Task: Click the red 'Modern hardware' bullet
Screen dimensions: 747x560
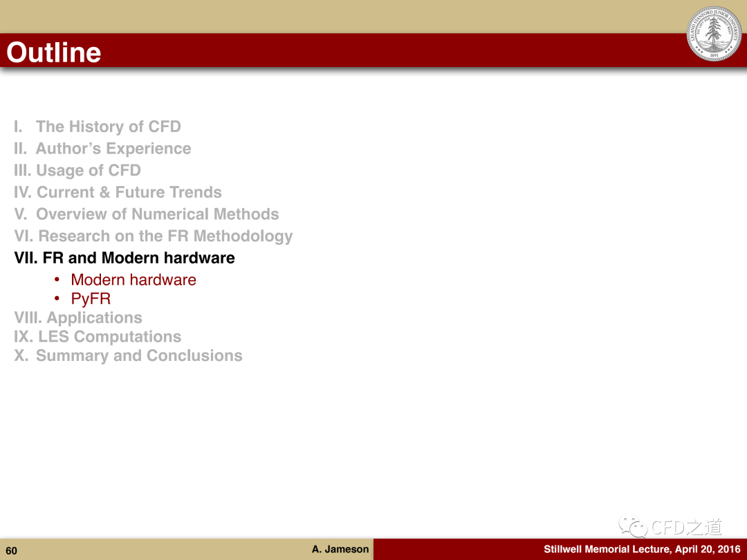Action: coord(133,279)
